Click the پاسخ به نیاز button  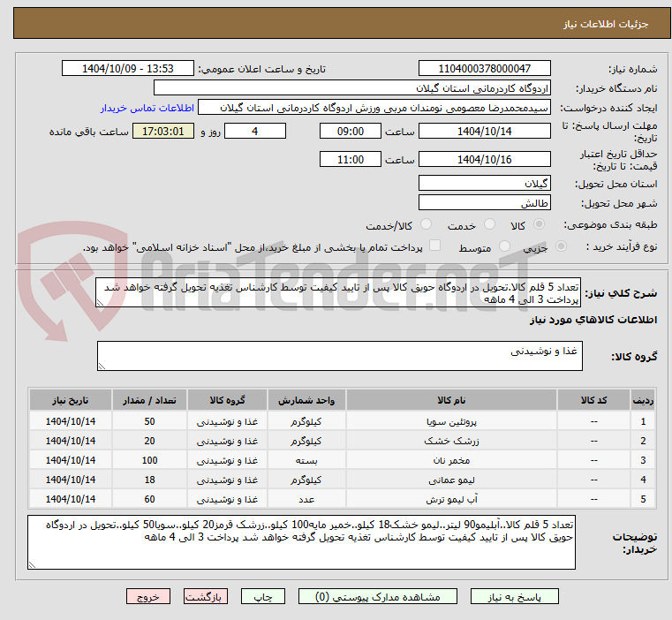tap(514, 596)
